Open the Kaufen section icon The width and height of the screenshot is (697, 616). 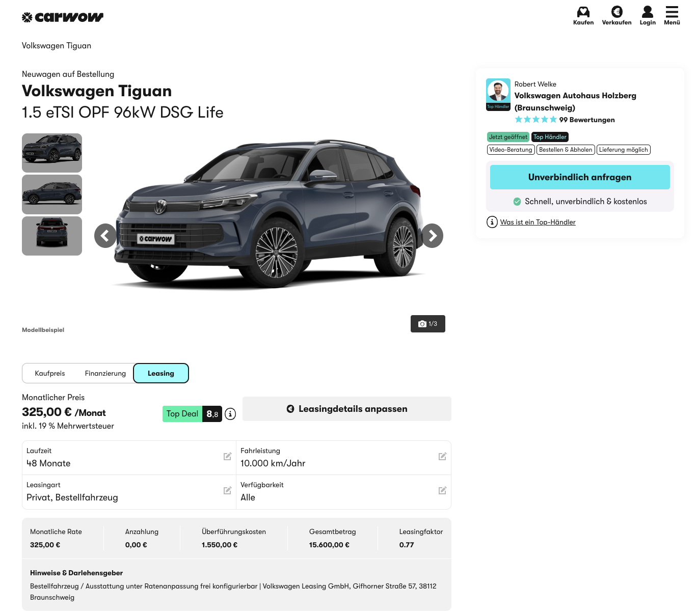click(x=583, y=12)
